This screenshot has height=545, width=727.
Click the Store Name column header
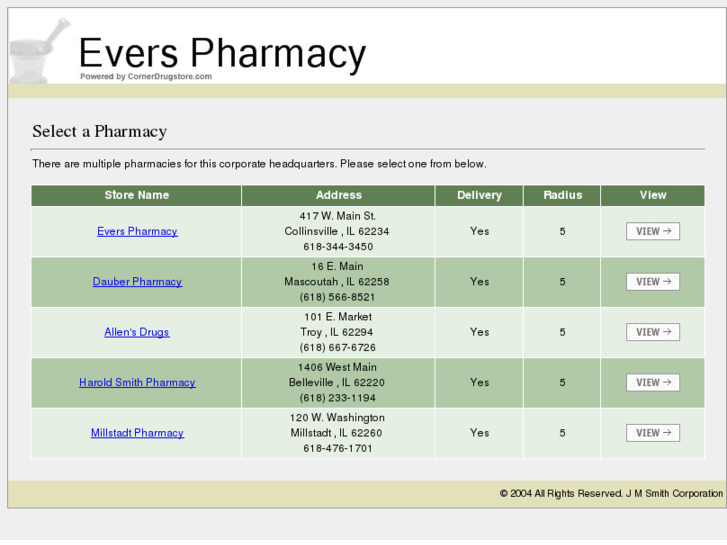point(136,195)
